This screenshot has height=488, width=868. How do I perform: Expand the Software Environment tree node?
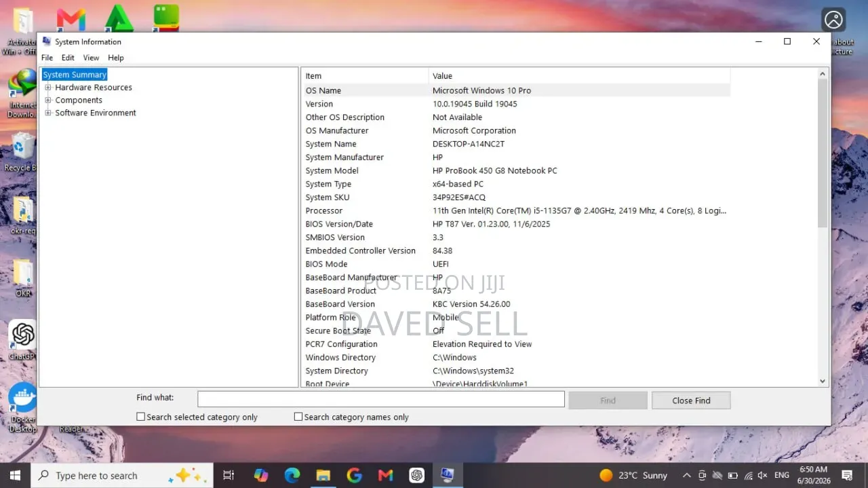coord(48,113)
